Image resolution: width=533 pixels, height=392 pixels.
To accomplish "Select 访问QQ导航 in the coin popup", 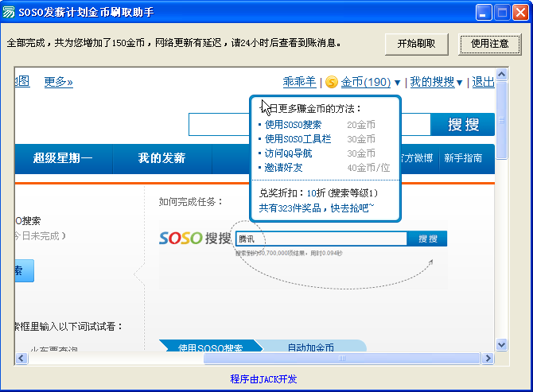I will 288,153.
